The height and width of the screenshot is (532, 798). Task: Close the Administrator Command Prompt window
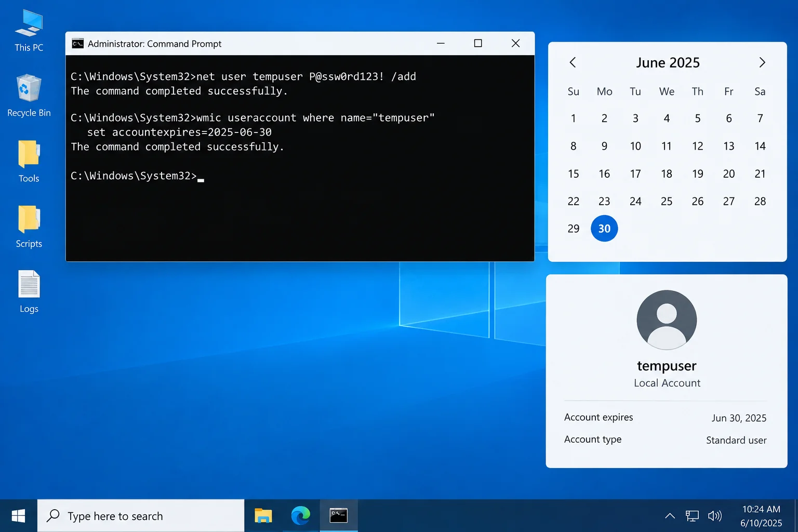pyautogui.click(x=515, y=43)
